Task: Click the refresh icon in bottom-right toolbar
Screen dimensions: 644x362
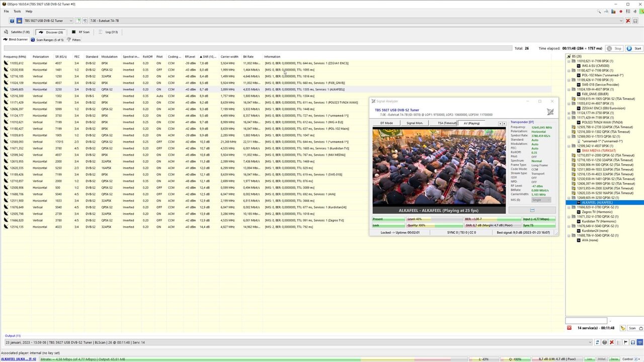Action: [598, 342]
